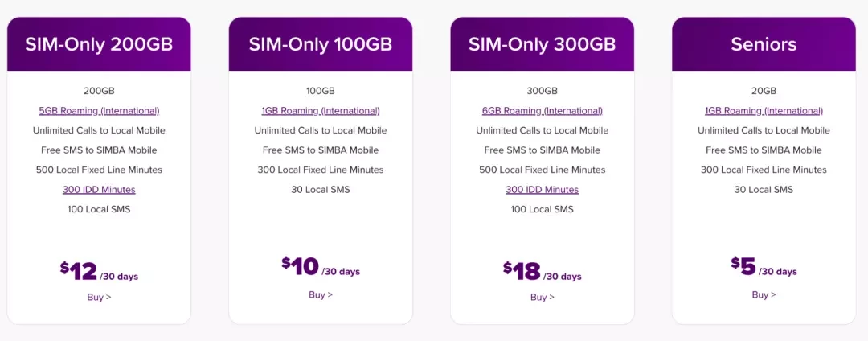Image resolution: width=868 pixels, height=341 pixels.
Task: Select the Seniors card header
Action: tap(764, 44)
